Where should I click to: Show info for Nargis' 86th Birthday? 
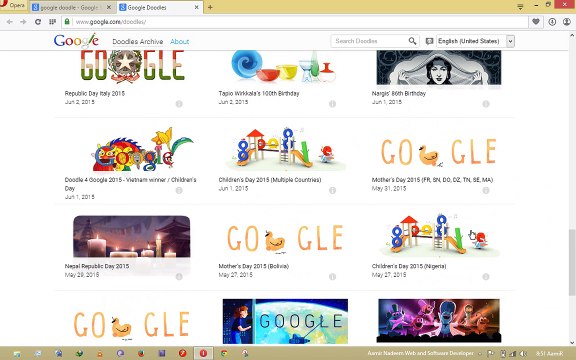tap(486, 104)
